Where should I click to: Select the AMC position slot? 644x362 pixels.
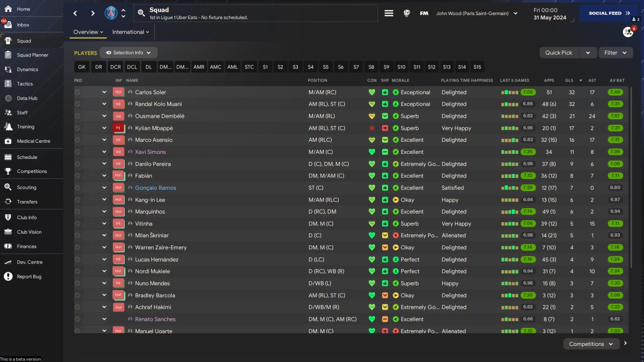pyautogui.click(x=216, y=67)
